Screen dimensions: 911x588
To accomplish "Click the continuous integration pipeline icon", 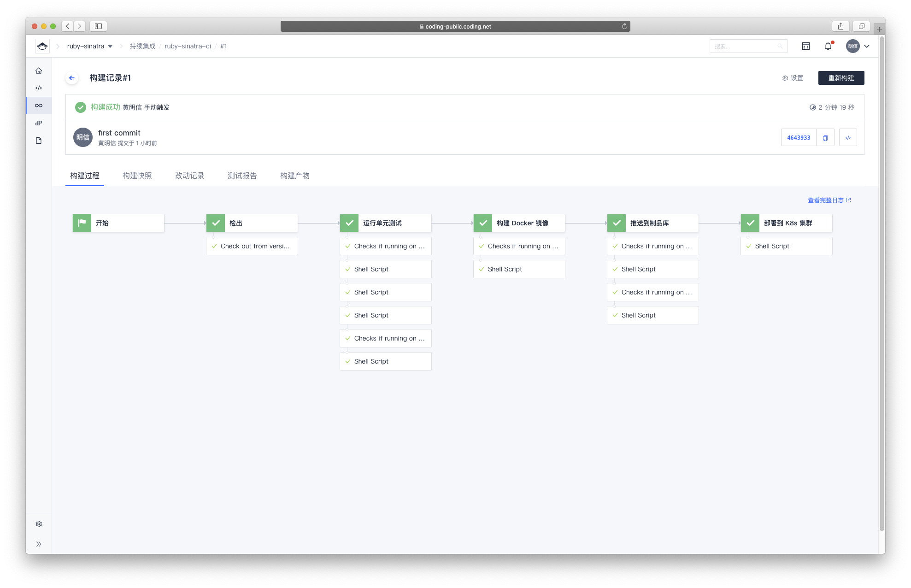I will (x=39, y=105).
